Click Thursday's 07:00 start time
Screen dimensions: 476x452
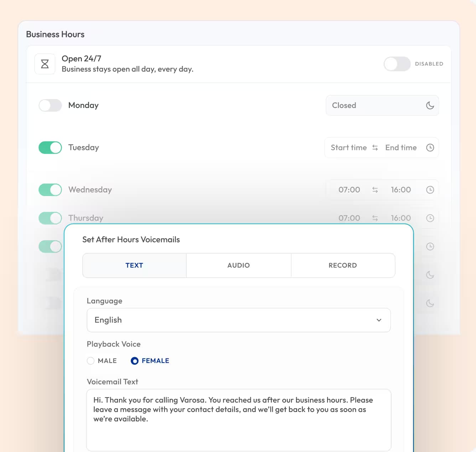coord(349,218)
